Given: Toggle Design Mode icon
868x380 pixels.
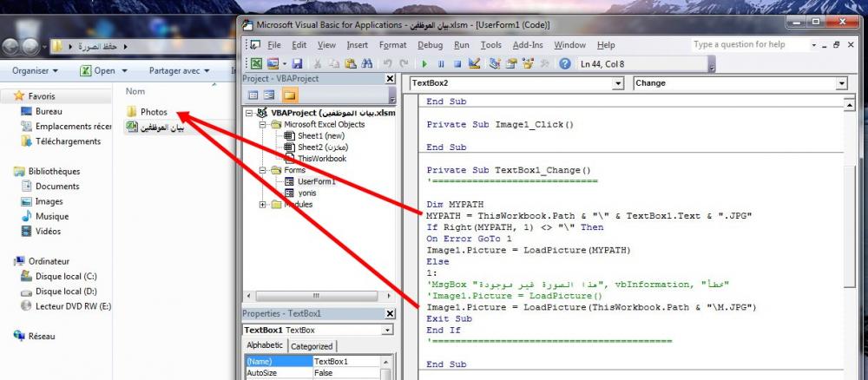Looking at the screenshot, I should 474,64.
